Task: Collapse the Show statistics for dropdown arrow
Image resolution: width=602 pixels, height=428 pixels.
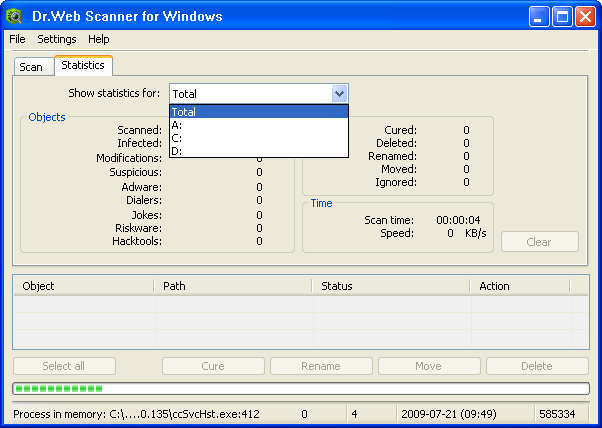Action: tap(339, 94)
